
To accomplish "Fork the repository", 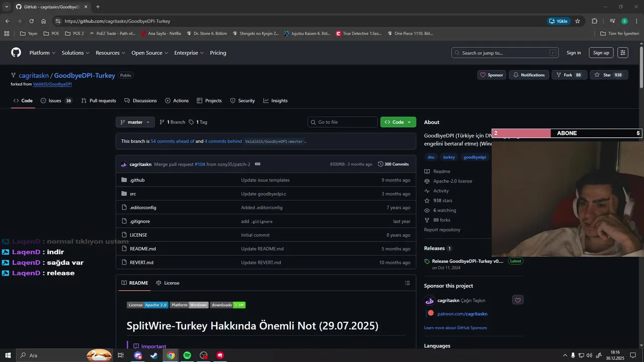I will 569,75.
